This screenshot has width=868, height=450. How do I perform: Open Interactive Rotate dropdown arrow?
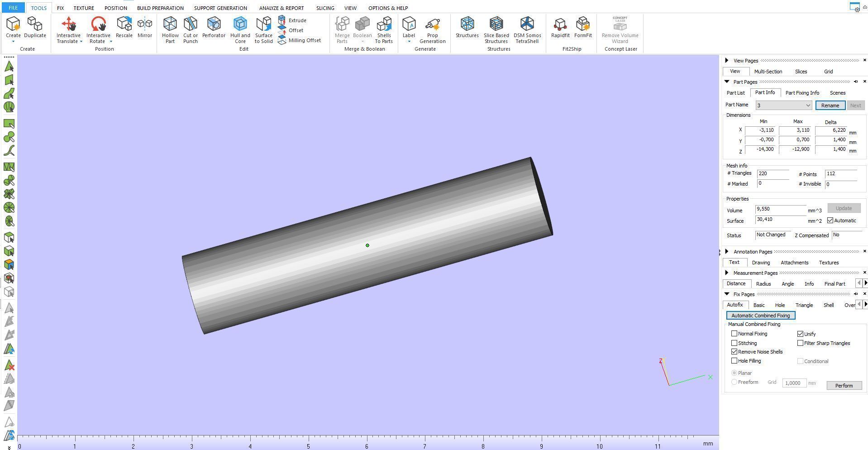coord(111,42)
